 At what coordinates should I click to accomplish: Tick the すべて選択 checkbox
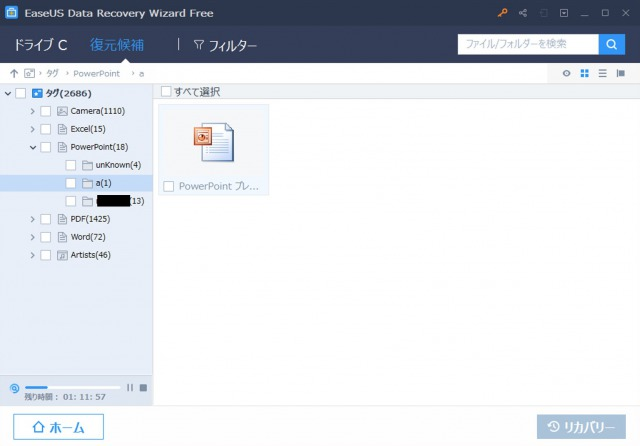point(166,91)
